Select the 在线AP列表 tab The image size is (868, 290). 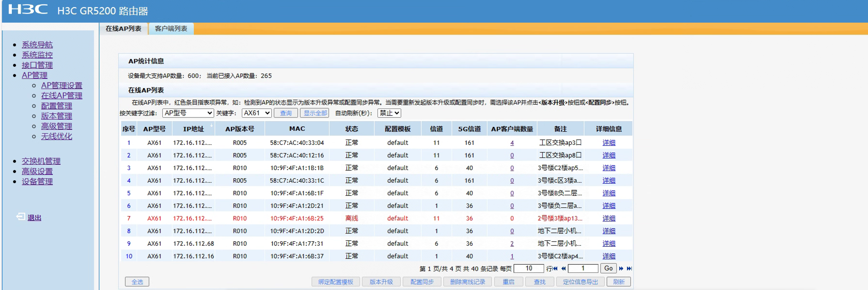pyautogui.click(x=123, y=29)
